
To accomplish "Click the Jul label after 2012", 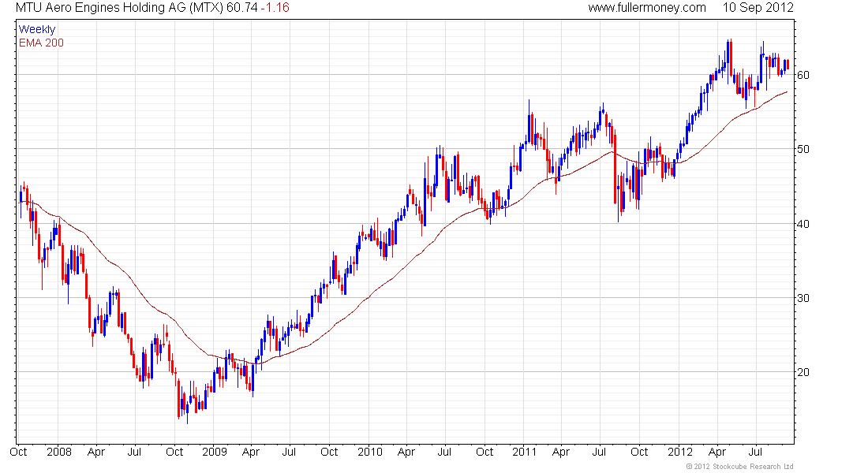I will click(757, 452).
